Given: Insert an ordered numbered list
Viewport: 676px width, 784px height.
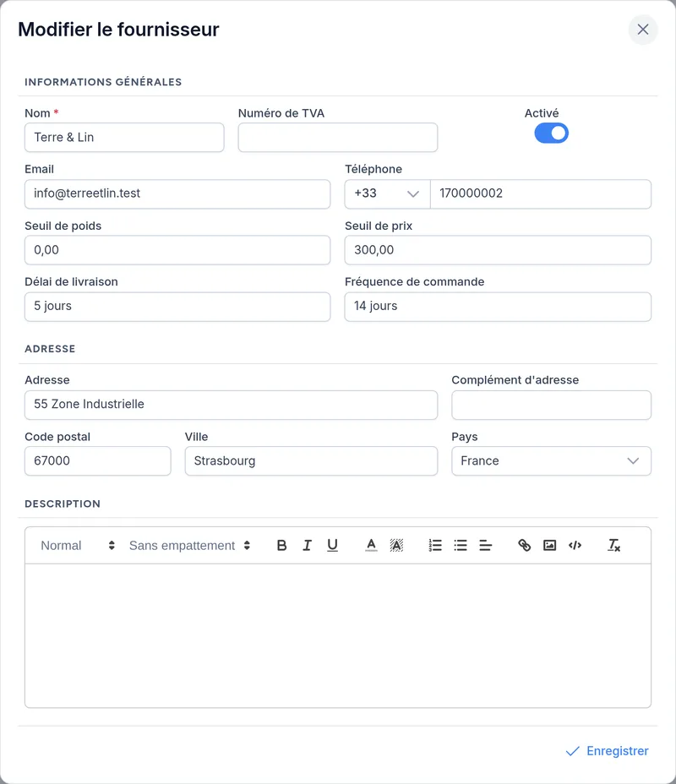Looking at the screenshot, I should tap(435, 545).
